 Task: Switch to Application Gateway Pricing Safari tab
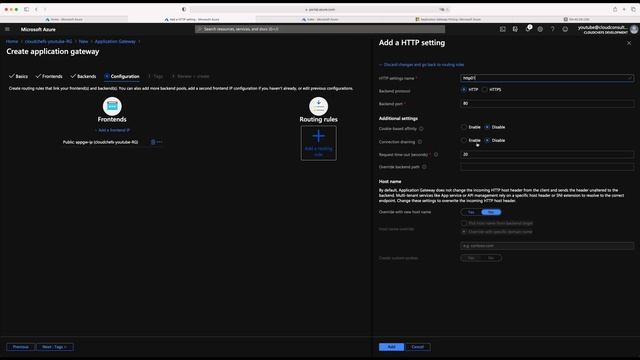pos(448,19)
